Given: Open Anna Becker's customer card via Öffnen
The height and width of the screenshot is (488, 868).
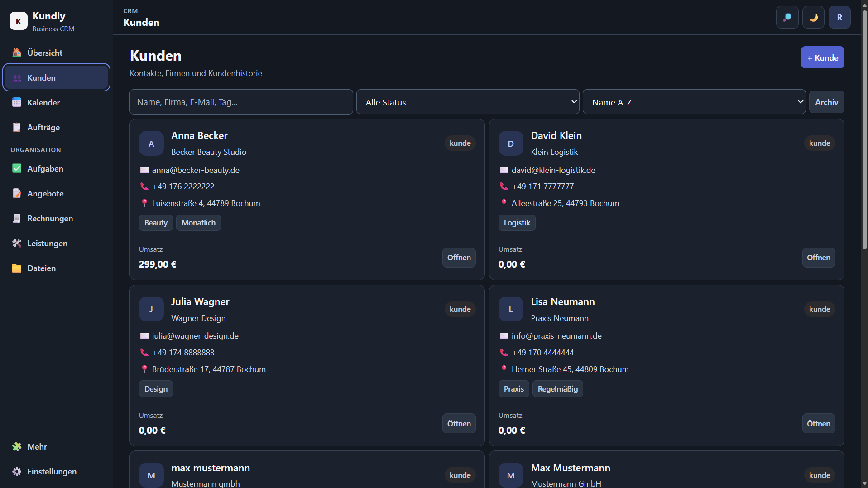Looking at the screenshot, I should coord(459,257).
